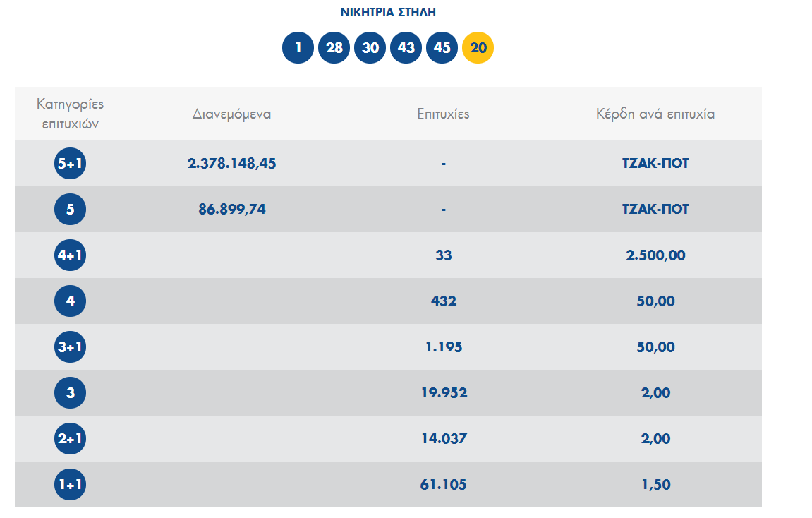Click winning number ball 1

tap(298, 48)
